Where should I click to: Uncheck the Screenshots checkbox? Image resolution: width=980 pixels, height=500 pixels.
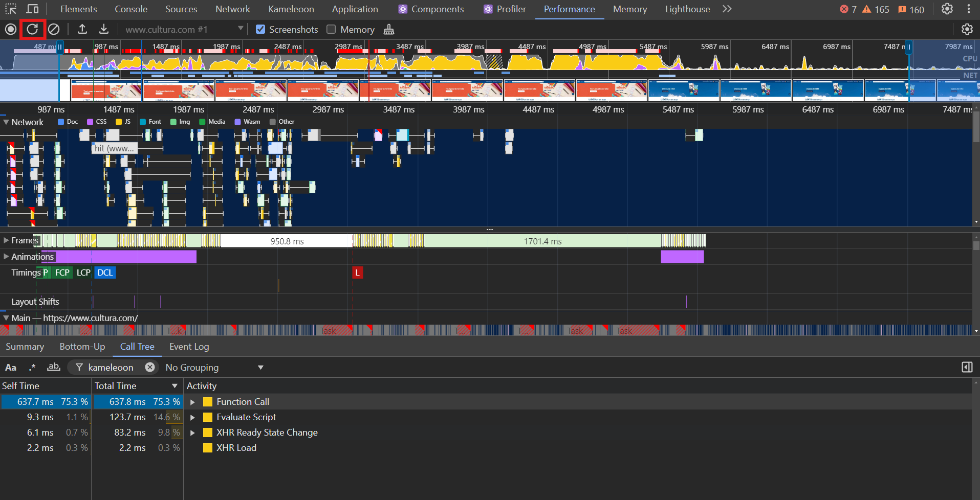pos(260,29)
